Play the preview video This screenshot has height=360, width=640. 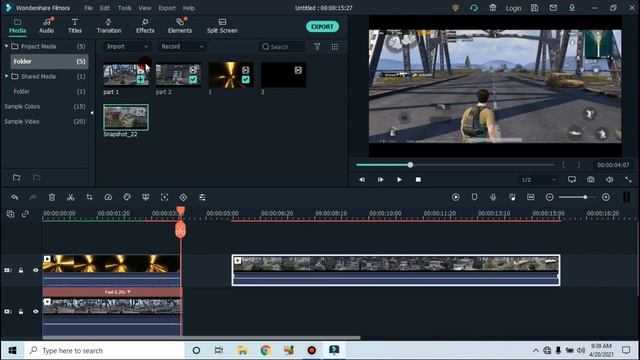(x=399, y=180)
